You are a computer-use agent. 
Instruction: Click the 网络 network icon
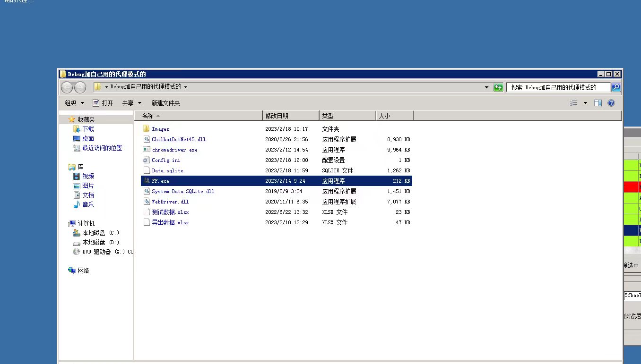(x=72, y=271)
